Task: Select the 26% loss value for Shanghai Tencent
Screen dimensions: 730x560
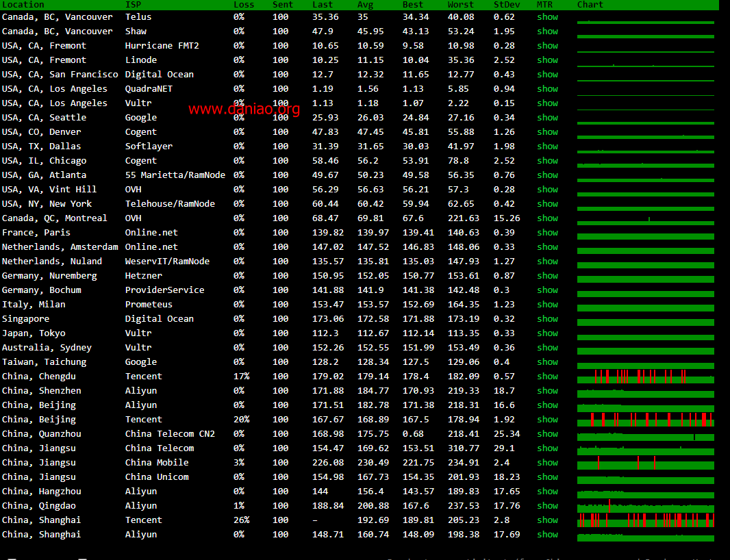Action: pos(241,520)
